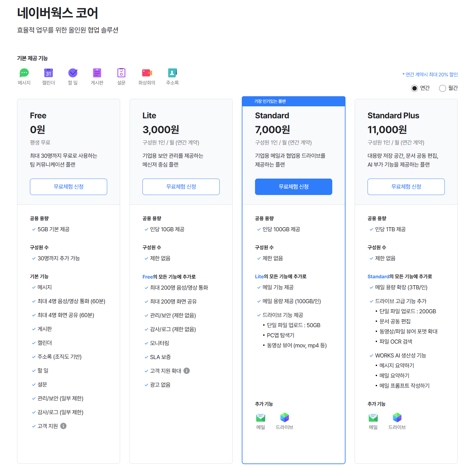Click '인당 1TB 제공' in Standard Plus plan

[391, 229]
